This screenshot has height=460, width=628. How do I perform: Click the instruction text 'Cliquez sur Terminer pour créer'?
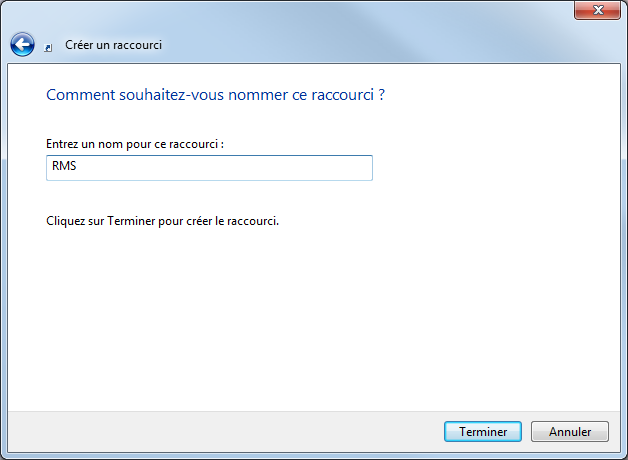point(162,221)
